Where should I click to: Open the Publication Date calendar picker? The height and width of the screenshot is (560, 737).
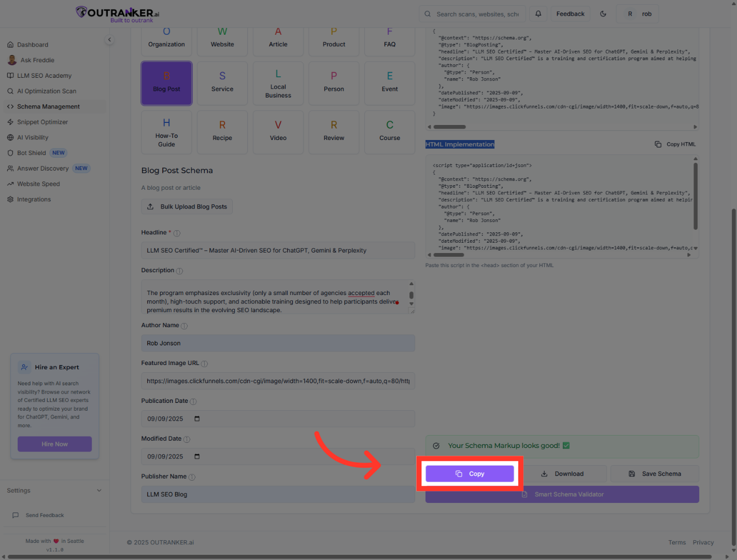[197, 418]
